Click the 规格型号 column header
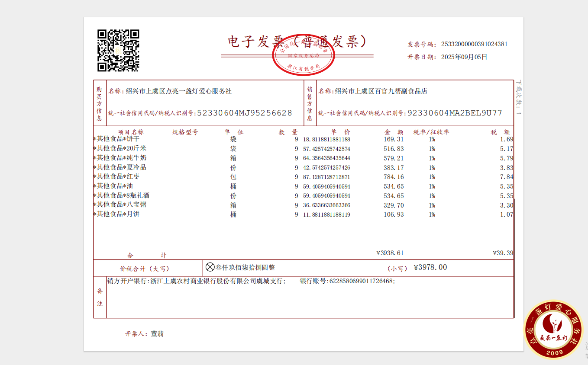The width and height of the screenshot is (588, 365). pos(185,132)
